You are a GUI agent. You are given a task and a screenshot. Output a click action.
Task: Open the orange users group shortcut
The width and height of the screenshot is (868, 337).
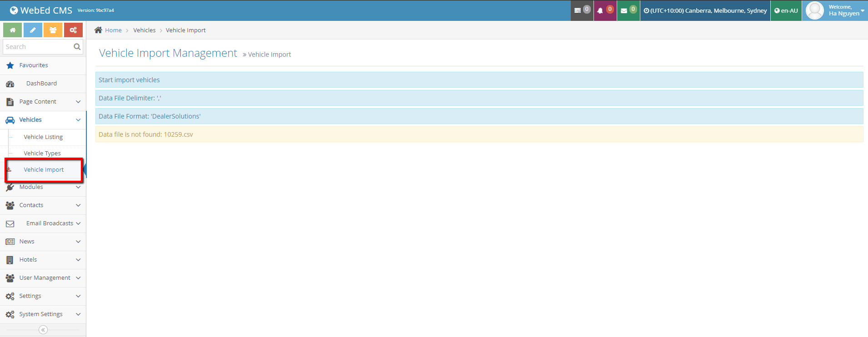(53, 30)
